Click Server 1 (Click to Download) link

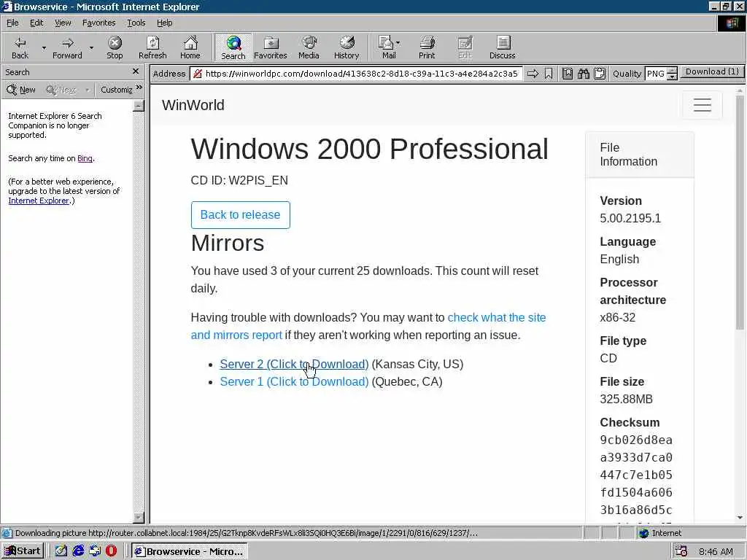click(294, 382)
